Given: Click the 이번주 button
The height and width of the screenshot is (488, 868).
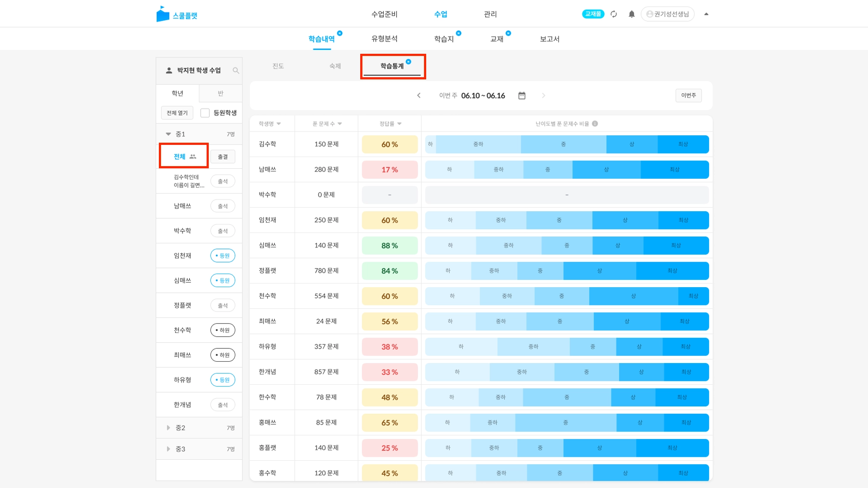Looking at the screenshot, I should click(688, 95).
